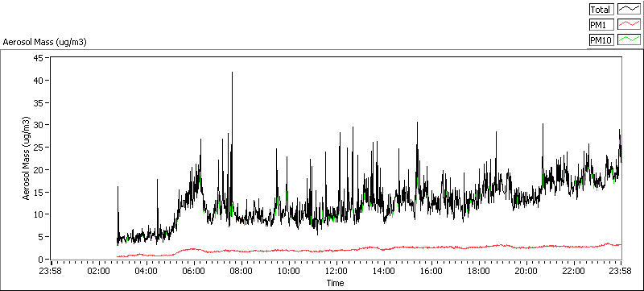
Task: Click the Aerosol Mass (ug/m3) chart title
Action: pyautogui.click(x=44, y=42)
